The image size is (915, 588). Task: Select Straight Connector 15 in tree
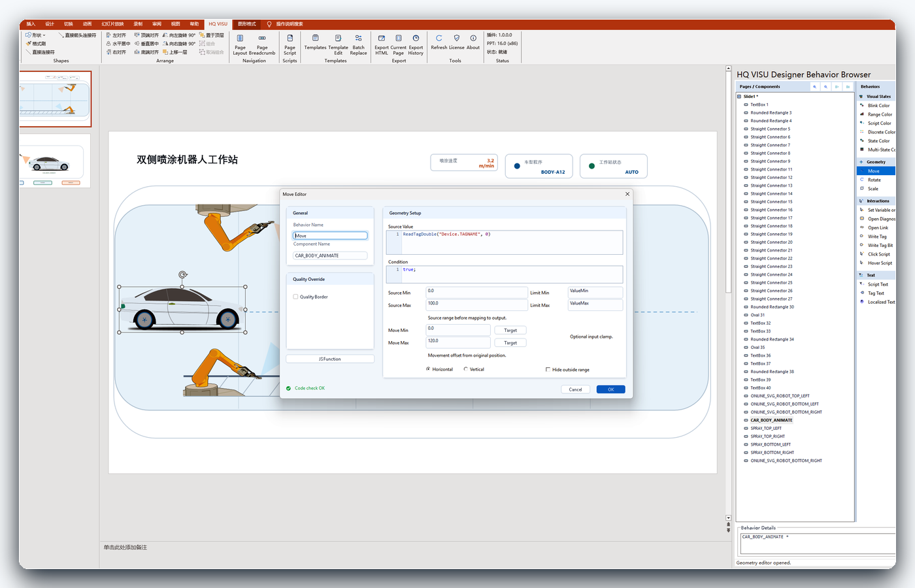pyautogui.click(x=771, y=202)
